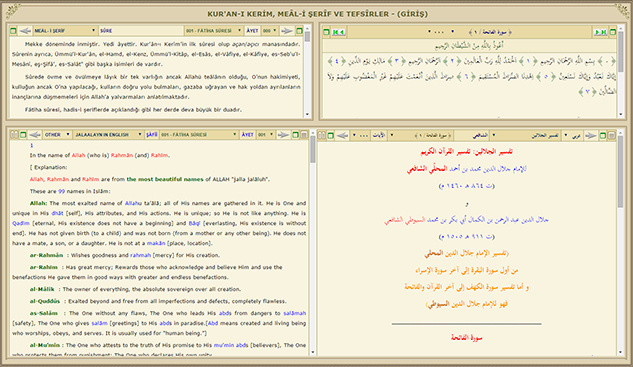Open the JALAALAYN IN ENGLISH dropdown

108,134
